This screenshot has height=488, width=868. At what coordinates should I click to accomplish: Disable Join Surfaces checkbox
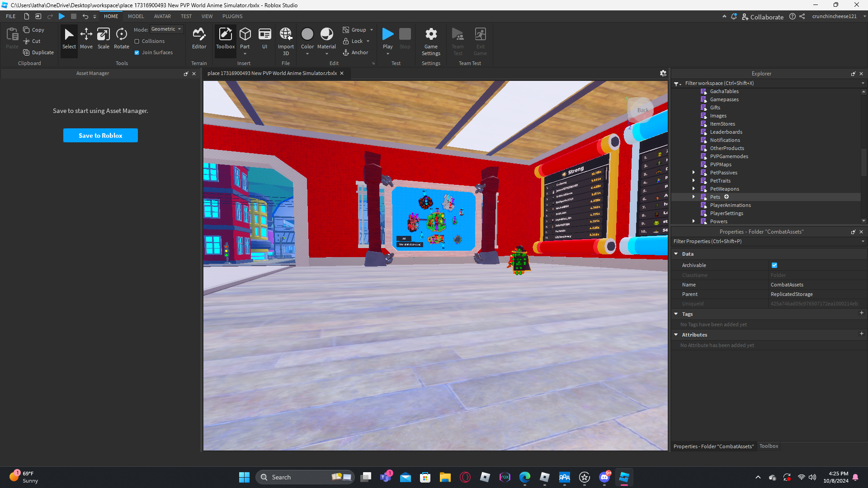[137, 52]
